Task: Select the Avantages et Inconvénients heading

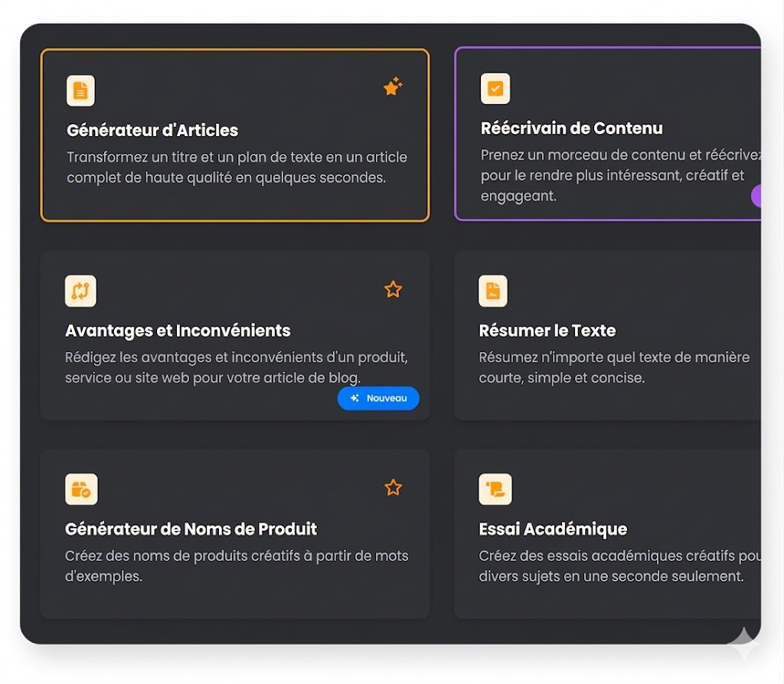Action: [x=178, y=331]
